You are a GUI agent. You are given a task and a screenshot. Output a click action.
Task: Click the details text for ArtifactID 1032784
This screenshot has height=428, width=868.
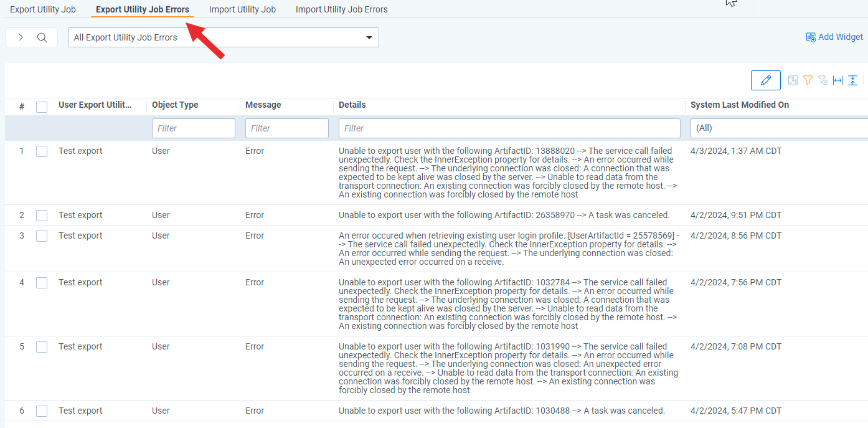(507, 304)
